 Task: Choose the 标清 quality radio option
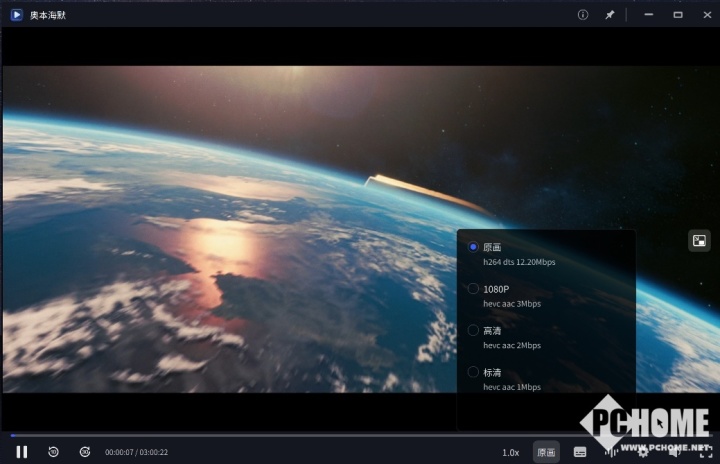(x=473, y=372)
